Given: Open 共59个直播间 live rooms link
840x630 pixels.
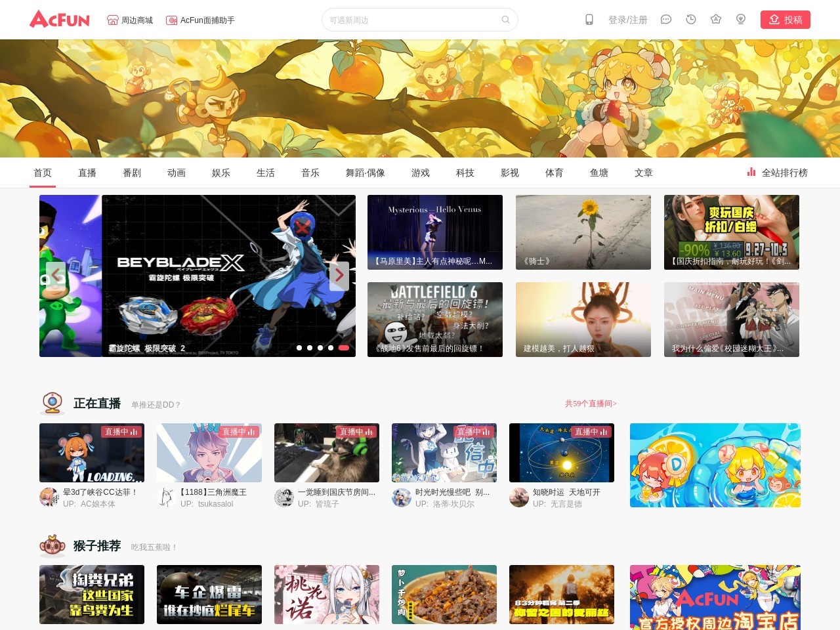Looking at the screenshot, I should [591, 404].
